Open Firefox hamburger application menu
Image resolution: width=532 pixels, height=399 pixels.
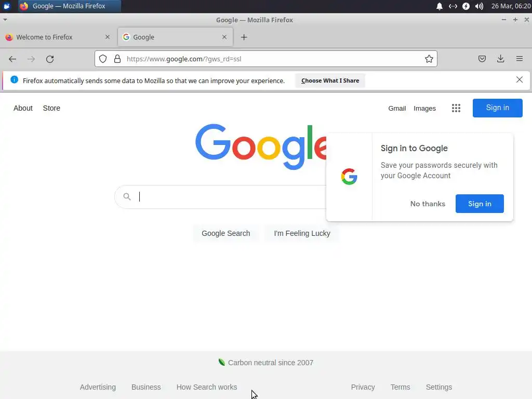519,59
